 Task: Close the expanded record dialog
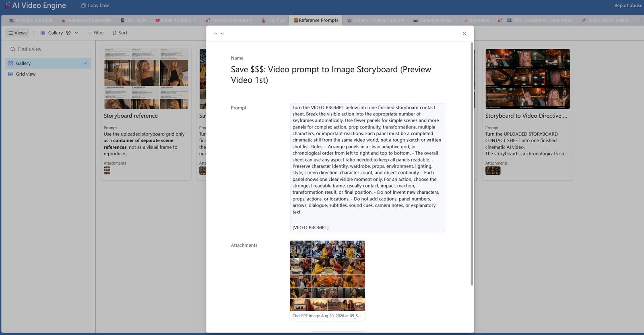[464, 33]
